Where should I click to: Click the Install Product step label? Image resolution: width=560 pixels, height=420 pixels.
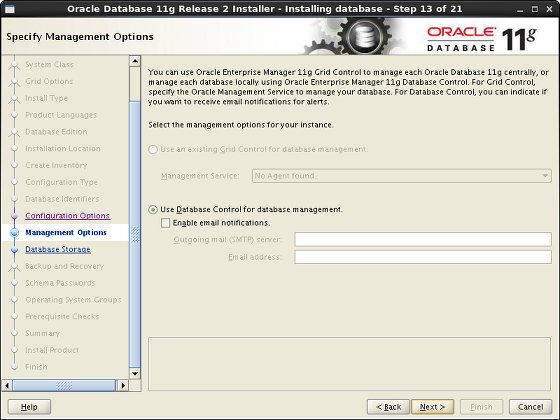[52, 350]
